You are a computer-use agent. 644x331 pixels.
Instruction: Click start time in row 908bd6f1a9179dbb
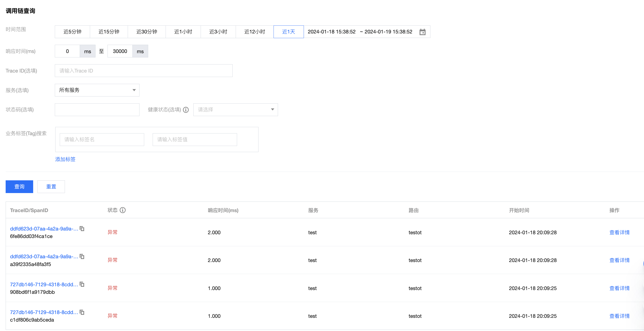click(x=533, y=288)
